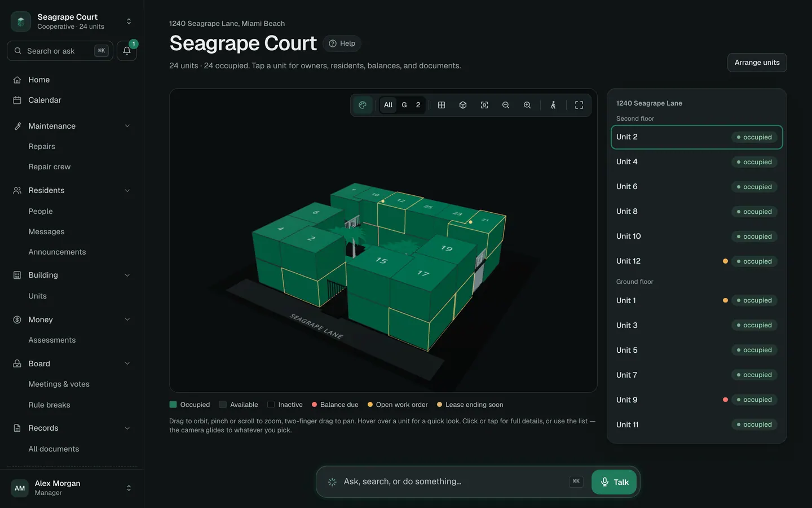Click the Available legend swatch

(223, 405)
